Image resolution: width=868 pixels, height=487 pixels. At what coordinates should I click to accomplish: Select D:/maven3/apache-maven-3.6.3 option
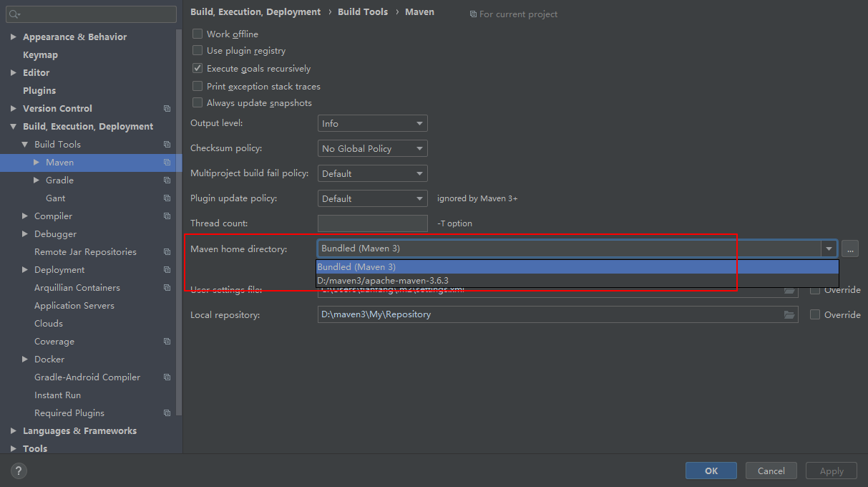coord(577,280)
